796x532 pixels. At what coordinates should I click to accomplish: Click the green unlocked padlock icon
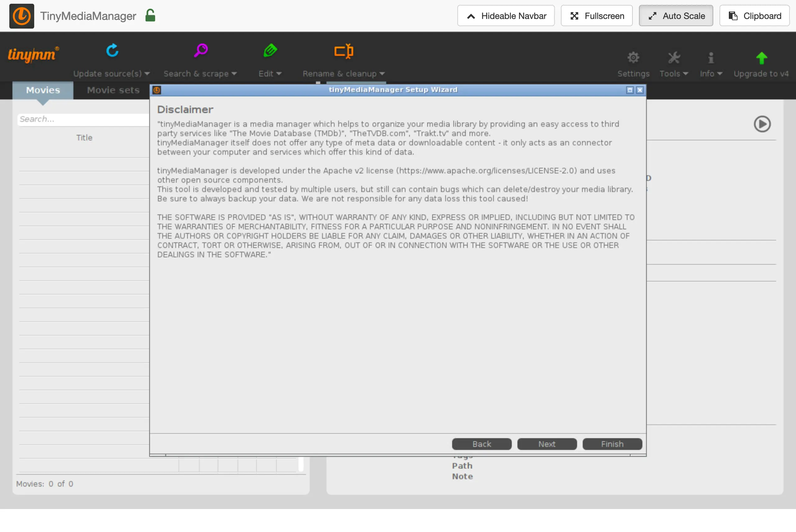pyautogui.click(x=150, y=16)
